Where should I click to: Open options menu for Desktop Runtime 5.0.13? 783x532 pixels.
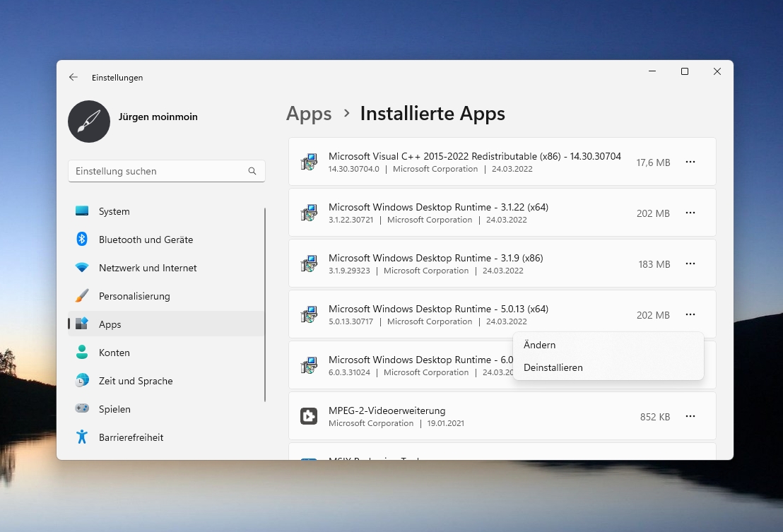click(690, 315)
